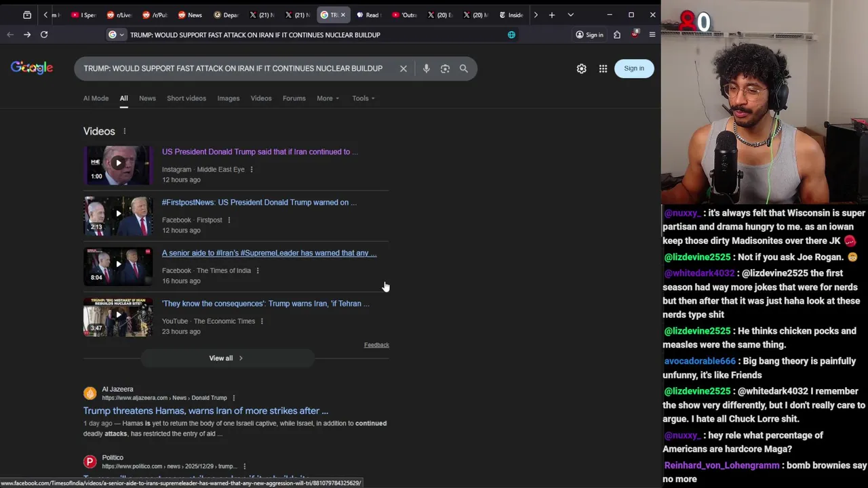Open the list all tabs chevron
The height and width of the screenshot is (488, 868).
tap(570, 15)
